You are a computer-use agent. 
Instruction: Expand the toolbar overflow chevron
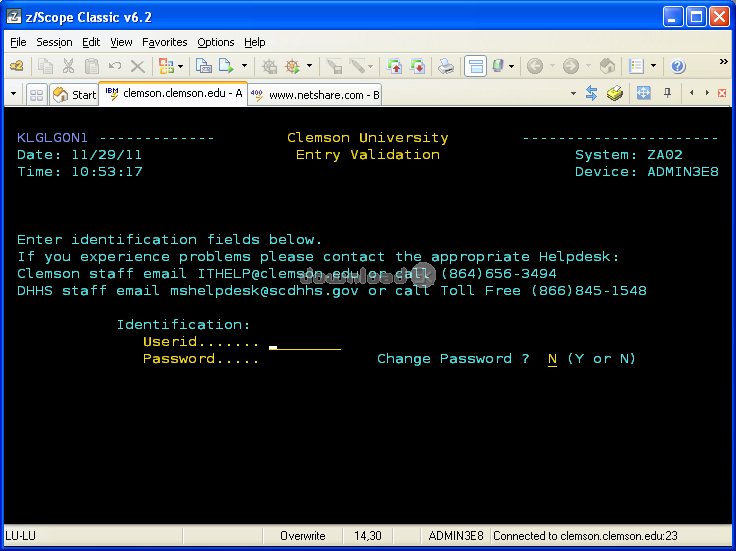tap(723, 62)
